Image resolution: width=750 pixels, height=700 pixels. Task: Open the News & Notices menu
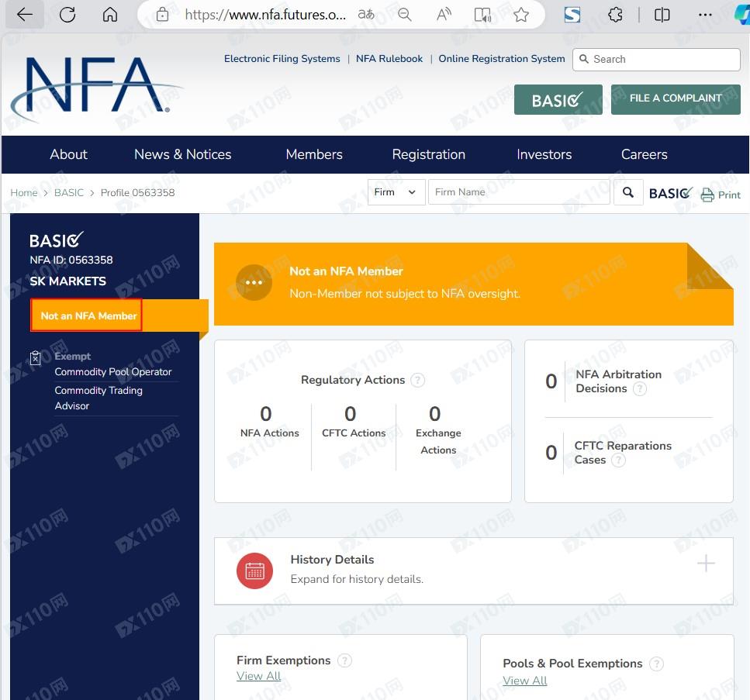[183, 154]
